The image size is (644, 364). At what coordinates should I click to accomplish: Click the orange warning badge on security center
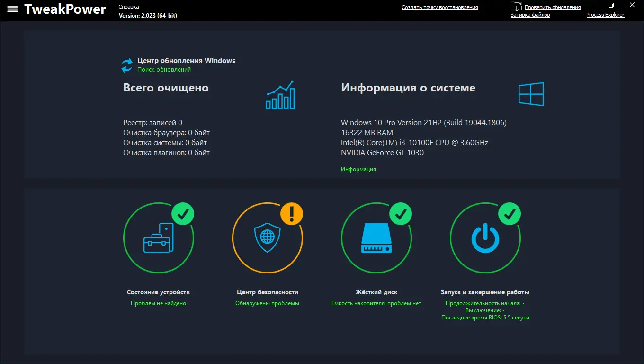pyautogui.click(x=292, y=214)
